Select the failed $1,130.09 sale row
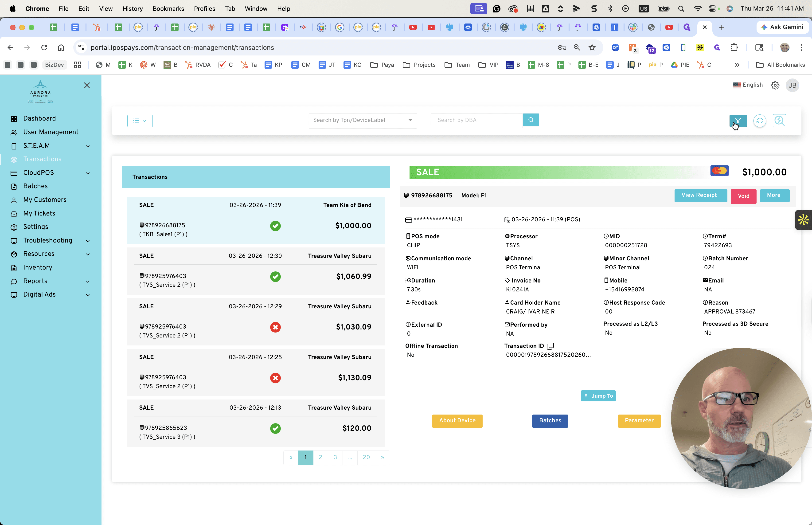Viewport: 812px width, 525px height. click(x=256, y=372)
